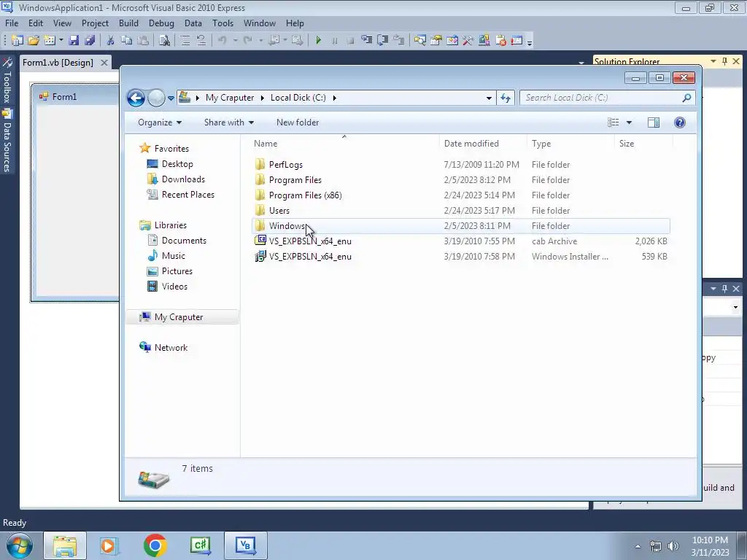This screenshot has height=560, width=747.
Task: Open the More view options arrow
Action: [x=629, y=122]
